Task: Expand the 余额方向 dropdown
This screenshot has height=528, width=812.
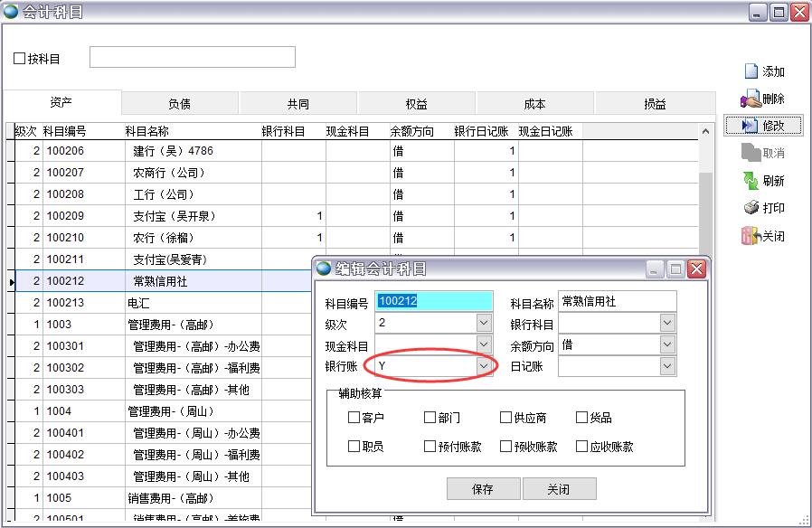Action: coord(667,344)
